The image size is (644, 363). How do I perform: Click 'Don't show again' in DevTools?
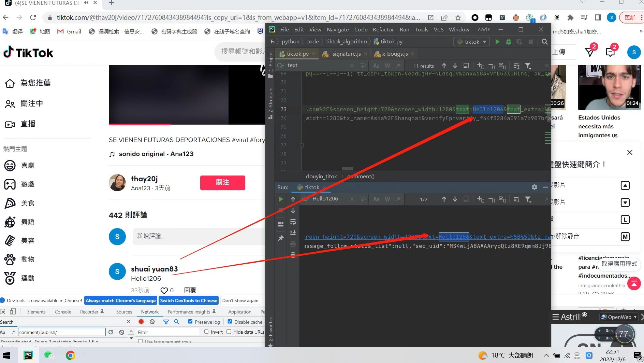pos(240,301)
